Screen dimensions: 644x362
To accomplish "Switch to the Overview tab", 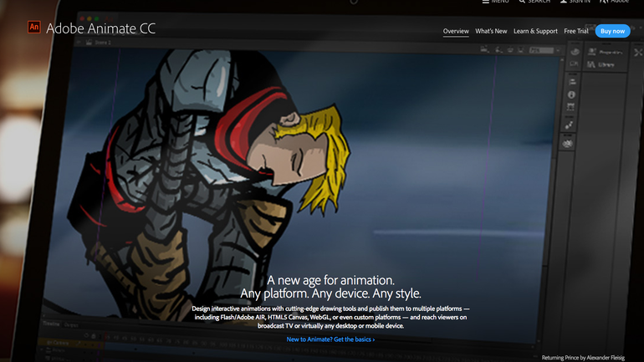I will 456,31.
